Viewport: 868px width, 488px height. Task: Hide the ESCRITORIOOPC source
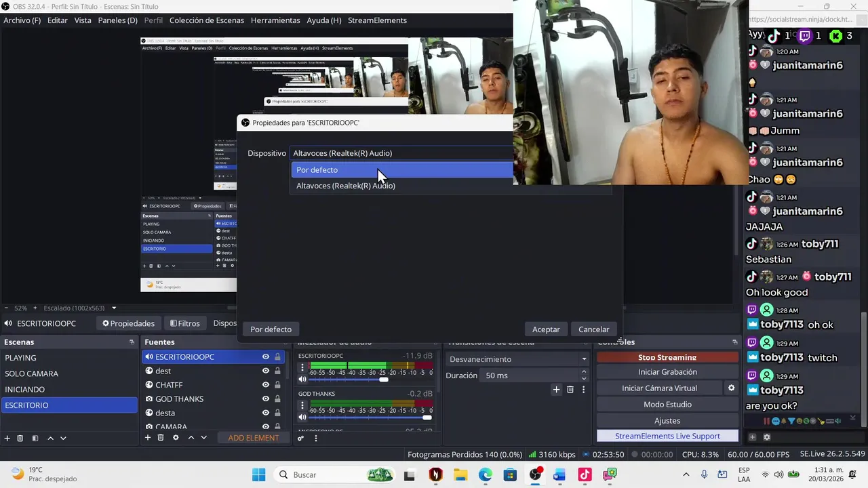coord(266,357)
